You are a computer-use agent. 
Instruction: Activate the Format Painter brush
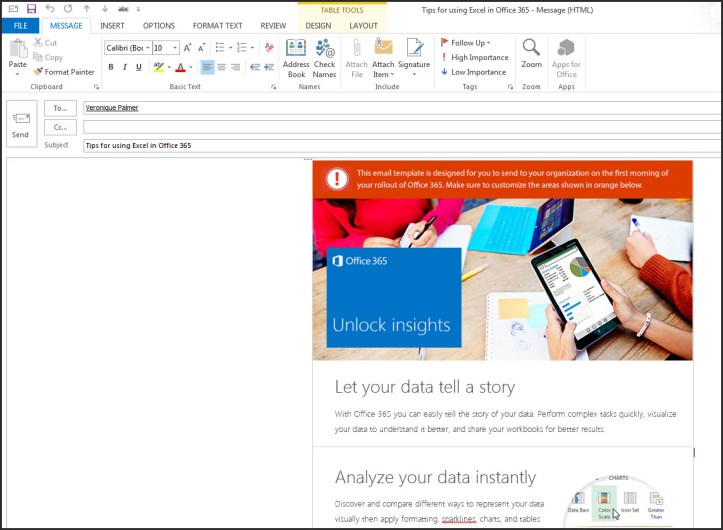click(64, 72)
